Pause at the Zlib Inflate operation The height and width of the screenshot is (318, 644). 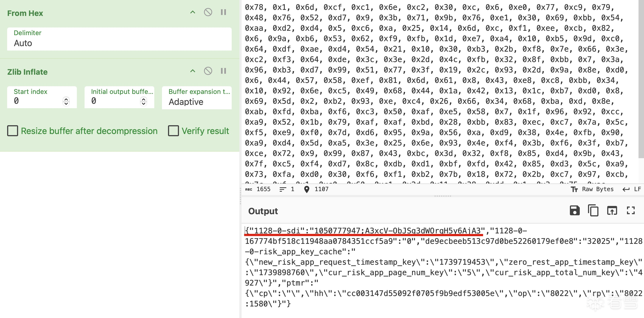click(223, 71)
